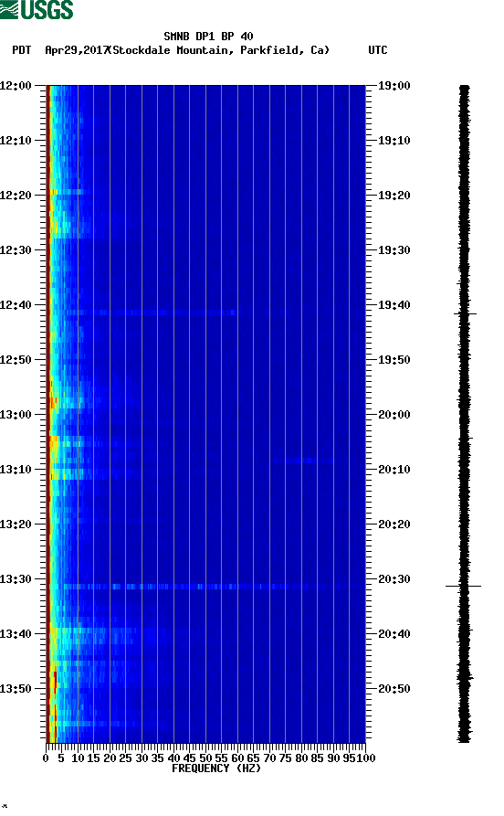Click the "FREQUENCY (HZ)" axis title
Viewport: 504px width, 816px height.
[215, 768]
